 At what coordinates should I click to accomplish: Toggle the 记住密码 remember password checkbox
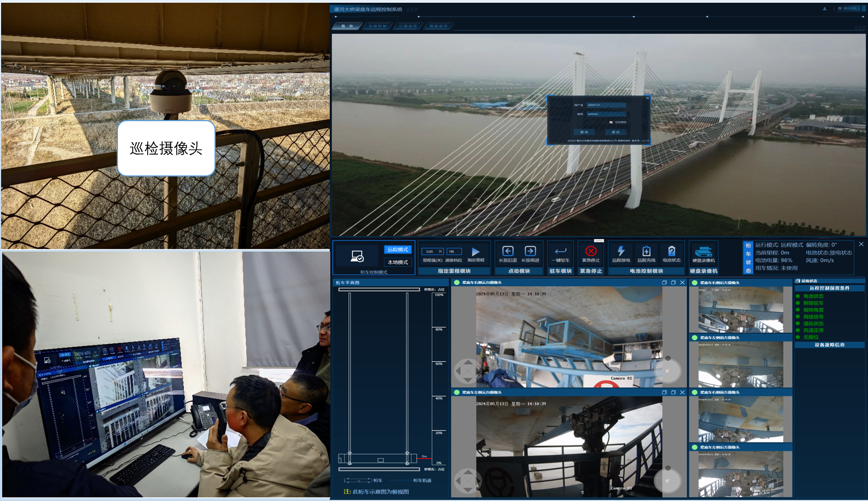point(611,122)
